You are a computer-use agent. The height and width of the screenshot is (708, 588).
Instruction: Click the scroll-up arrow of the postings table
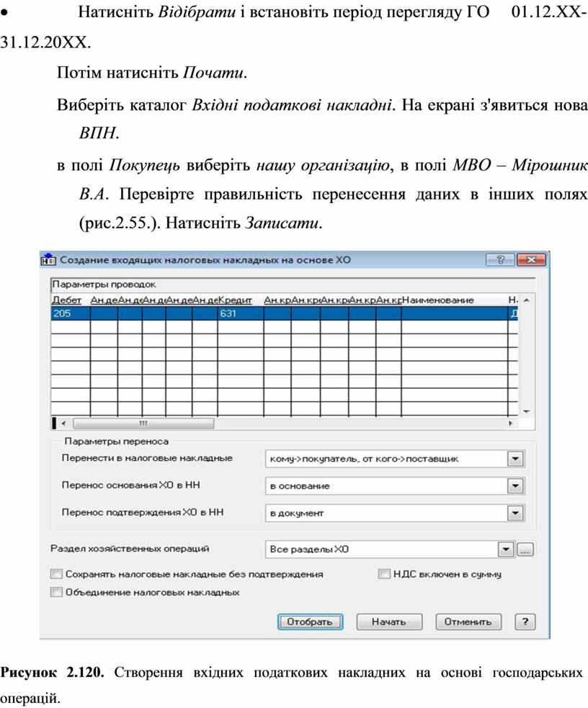(x=526, y=300)
